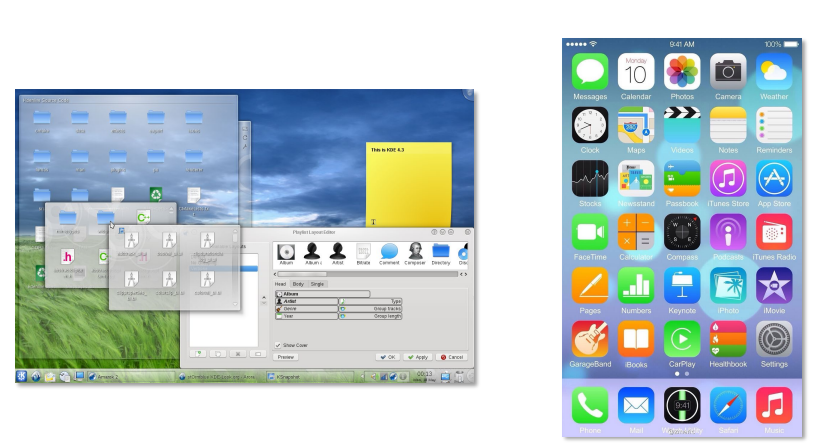Image resolution: width=838 pixels, height=448 pixels.
Task: Select the Directory folder token
Action: pyautogui.click(x=441, y=252)
